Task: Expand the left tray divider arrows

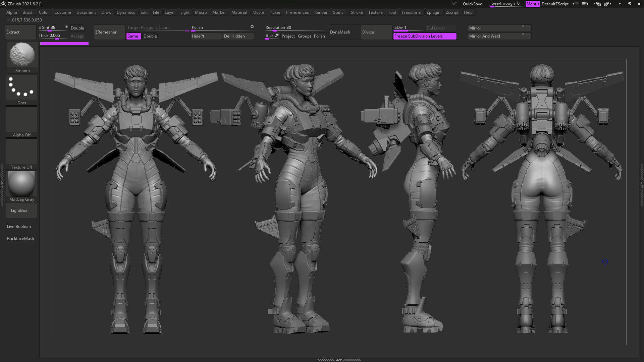Action: (x=2, y=185)
